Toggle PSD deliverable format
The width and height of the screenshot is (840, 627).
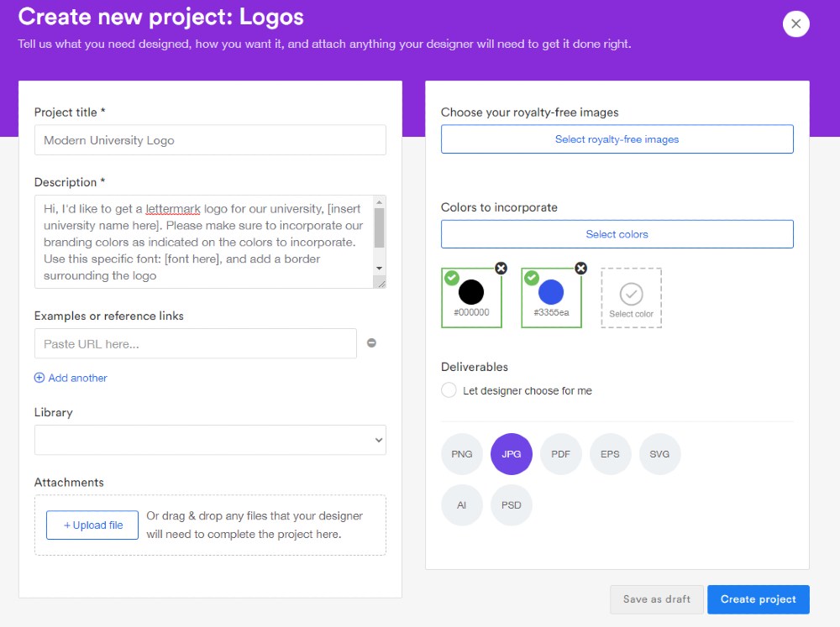pos(511,505)
